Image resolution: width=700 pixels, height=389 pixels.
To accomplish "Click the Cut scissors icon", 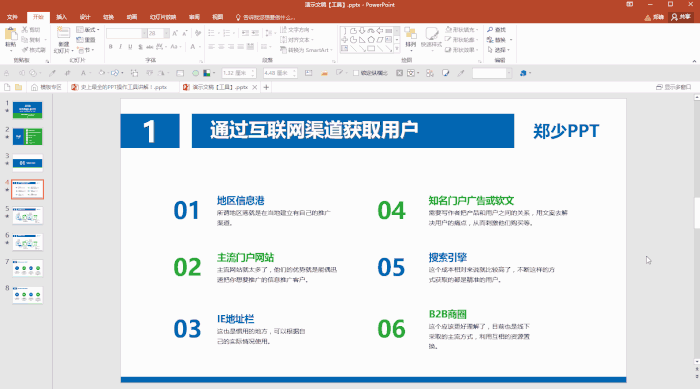I will (25, 29).
